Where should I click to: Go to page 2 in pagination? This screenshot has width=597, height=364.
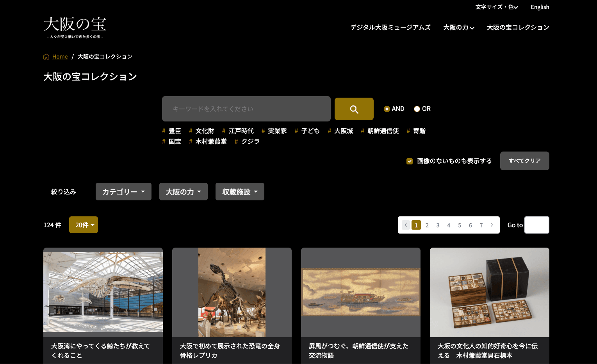pyautogui.click(x=427, y=225)
